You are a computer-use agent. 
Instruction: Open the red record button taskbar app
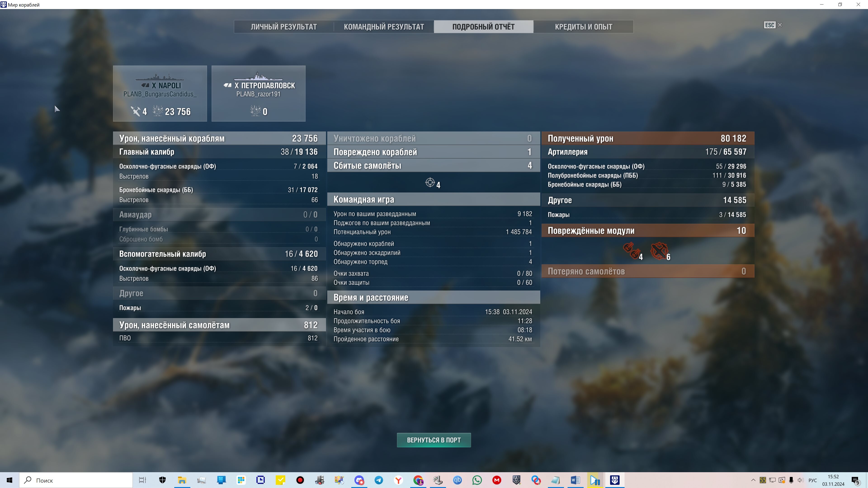[300, 480]
